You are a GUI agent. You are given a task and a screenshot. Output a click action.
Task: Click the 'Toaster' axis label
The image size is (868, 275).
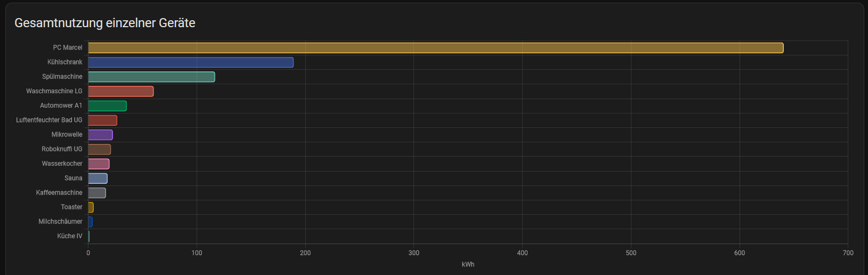tap(71, 207)
